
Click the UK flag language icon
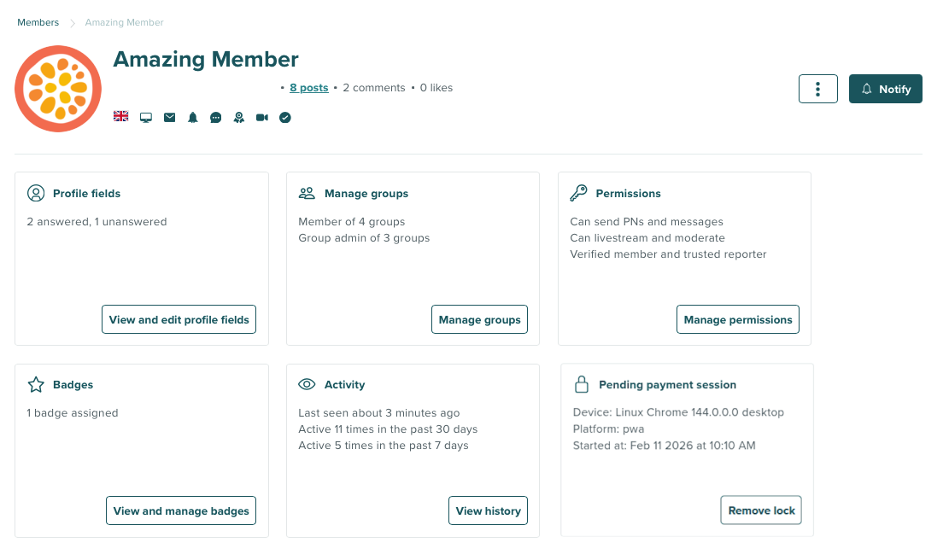coord(120,117)
